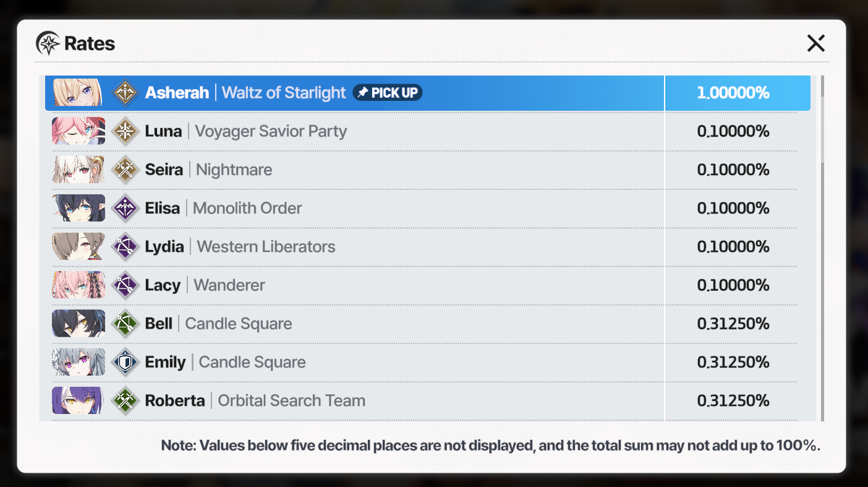Click Lydia's 0.10000% rate value
The width and height of the screenshot is (868, 487).
(x=733, y=246)
